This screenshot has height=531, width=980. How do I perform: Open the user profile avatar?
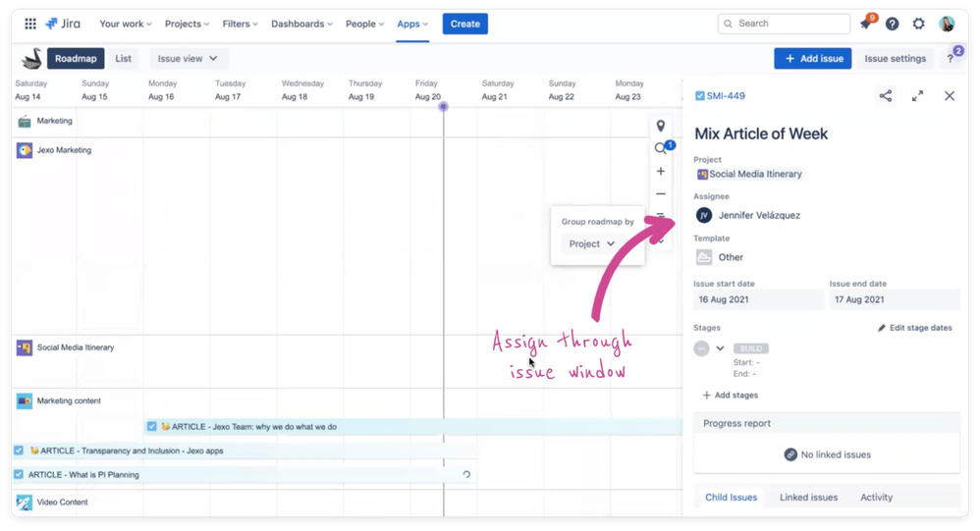(x=947, y=24)
